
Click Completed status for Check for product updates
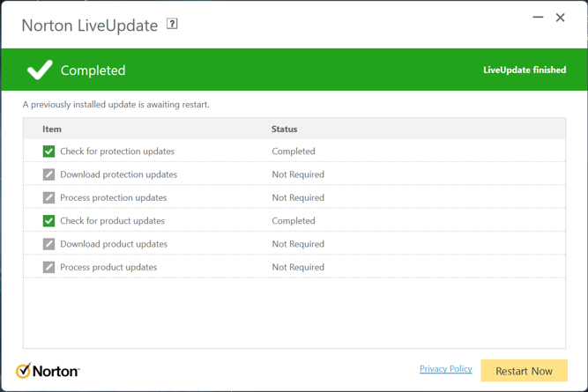click(x=294, y=221)
